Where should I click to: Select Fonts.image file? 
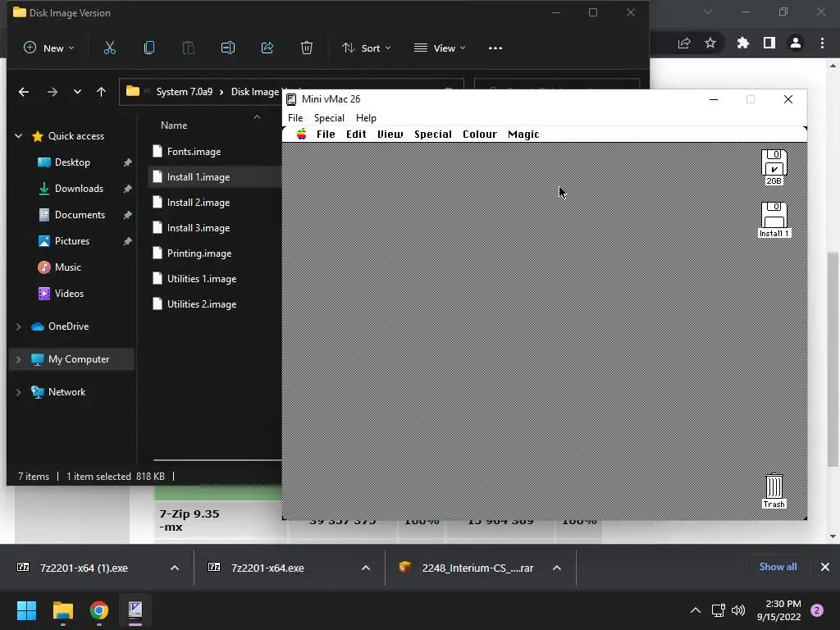pos(194,152)
